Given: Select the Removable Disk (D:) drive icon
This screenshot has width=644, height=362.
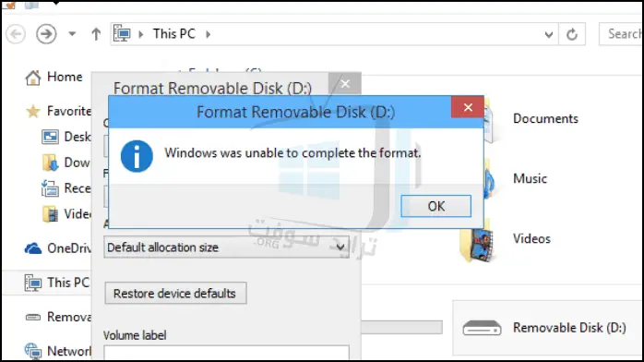Looking at the screenshot, I should [483, 328].
